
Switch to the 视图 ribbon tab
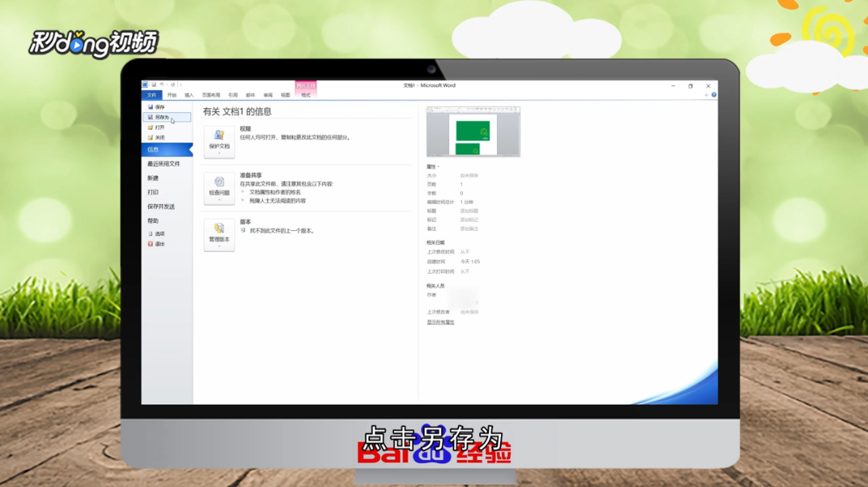click(285, 95)
